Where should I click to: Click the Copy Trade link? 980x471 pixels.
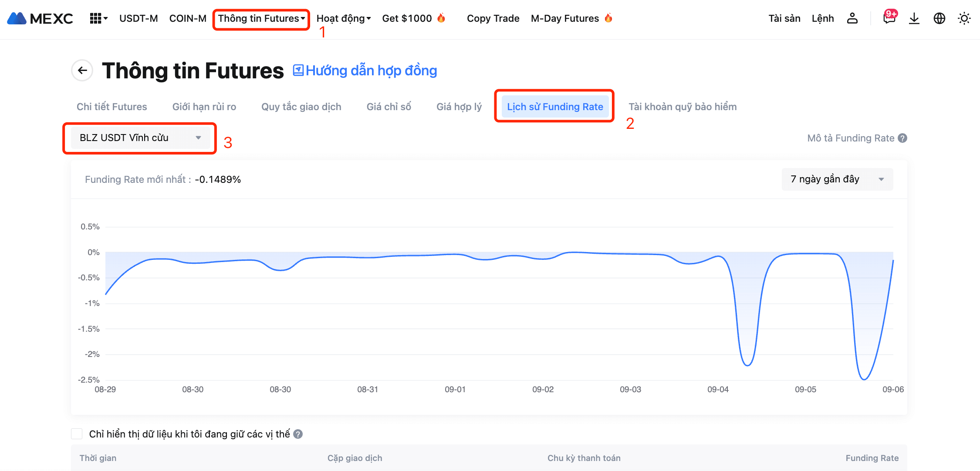pyautogui.click(x=493, y=18)
